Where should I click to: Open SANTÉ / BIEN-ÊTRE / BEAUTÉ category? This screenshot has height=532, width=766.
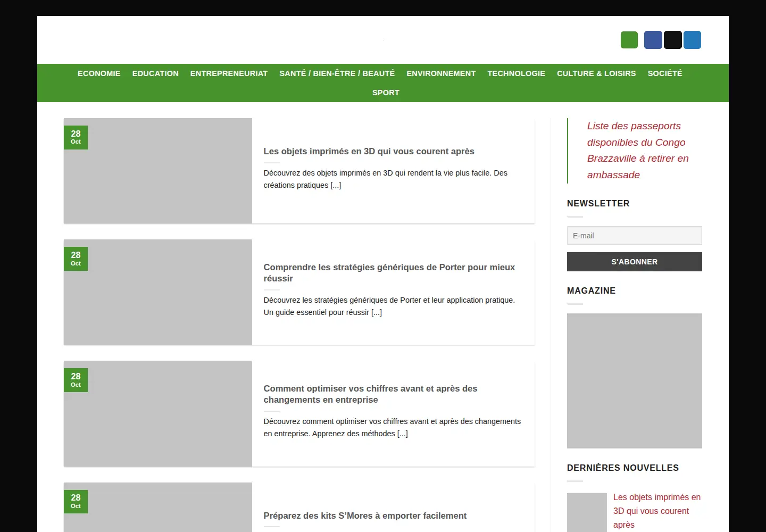337,73
